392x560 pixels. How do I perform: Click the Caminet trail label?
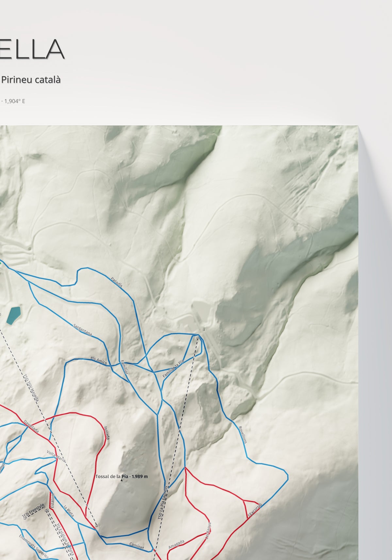[137, 545]
